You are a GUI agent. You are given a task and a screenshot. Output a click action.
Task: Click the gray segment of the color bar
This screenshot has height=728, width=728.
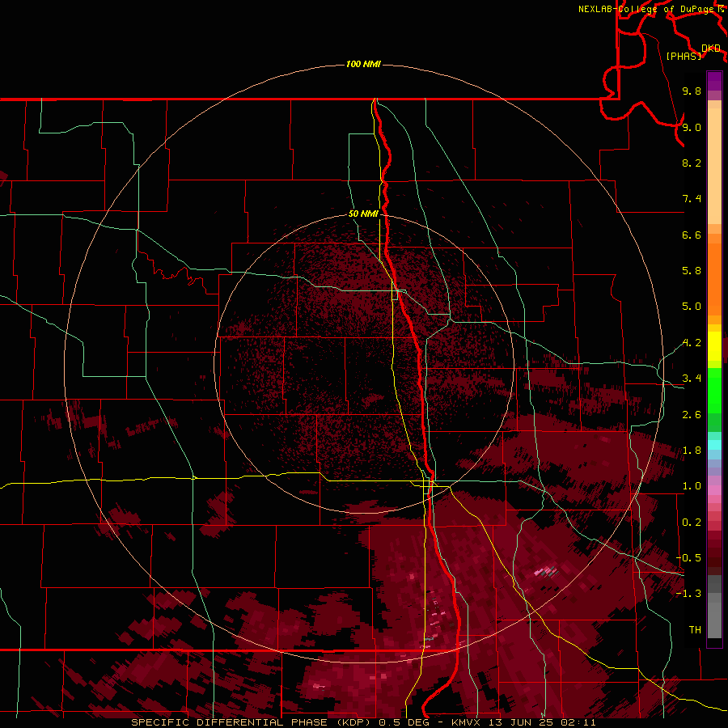[x=714, y=607]
